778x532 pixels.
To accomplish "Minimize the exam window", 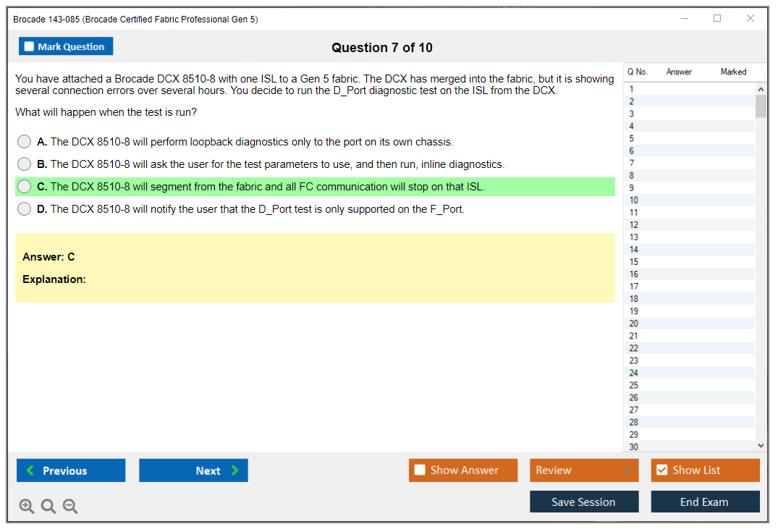I will coord(685,19).
